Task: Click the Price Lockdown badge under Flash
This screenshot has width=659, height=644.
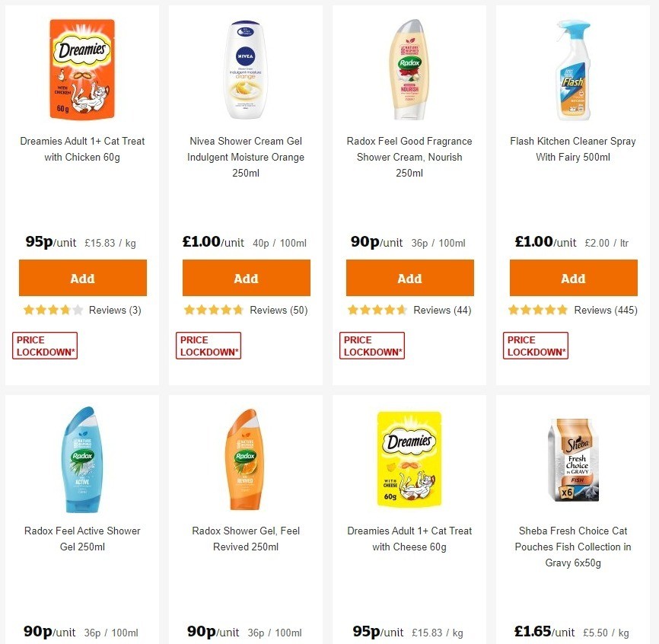Action: [535, 345]
